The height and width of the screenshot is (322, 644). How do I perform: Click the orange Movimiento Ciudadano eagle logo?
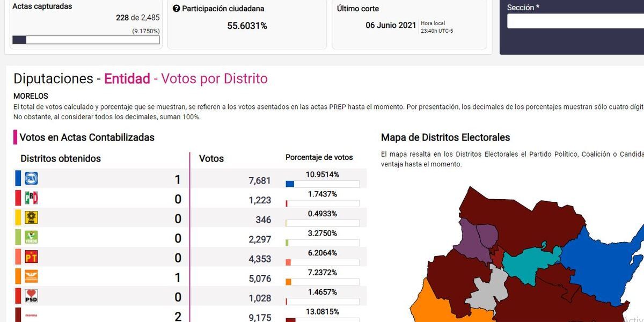(x=31, y=276)
